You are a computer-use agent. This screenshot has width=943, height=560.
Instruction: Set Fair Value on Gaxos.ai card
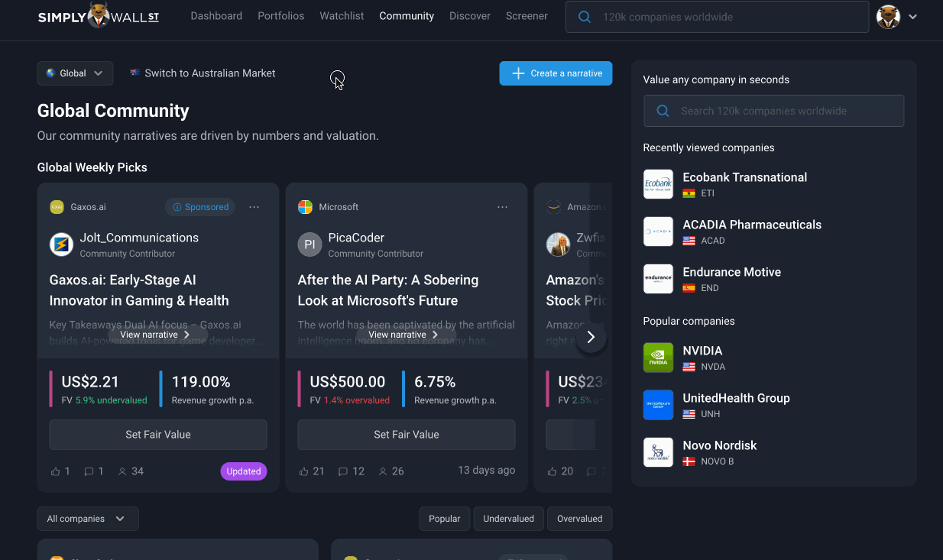tap(158, 435)
